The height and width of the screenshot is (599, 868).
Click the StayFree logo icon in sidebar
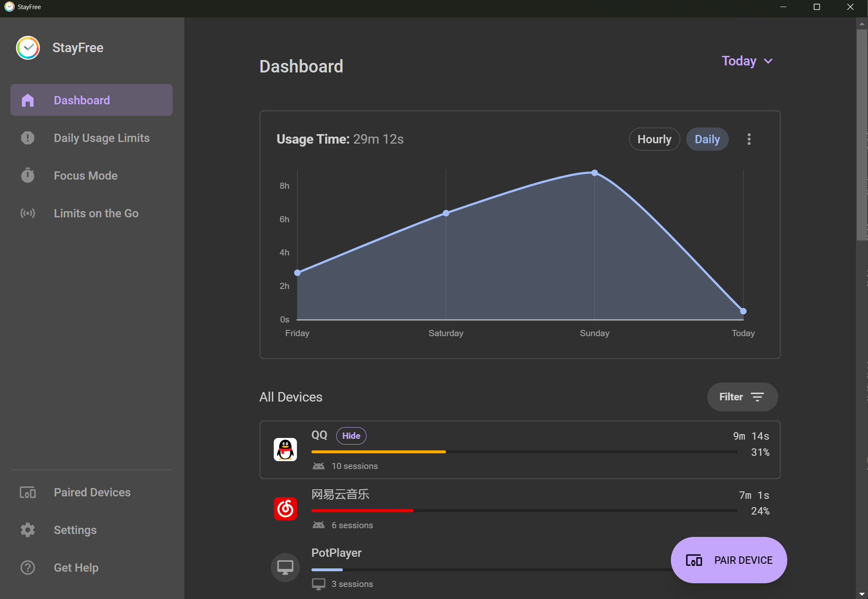click(28, 48)
